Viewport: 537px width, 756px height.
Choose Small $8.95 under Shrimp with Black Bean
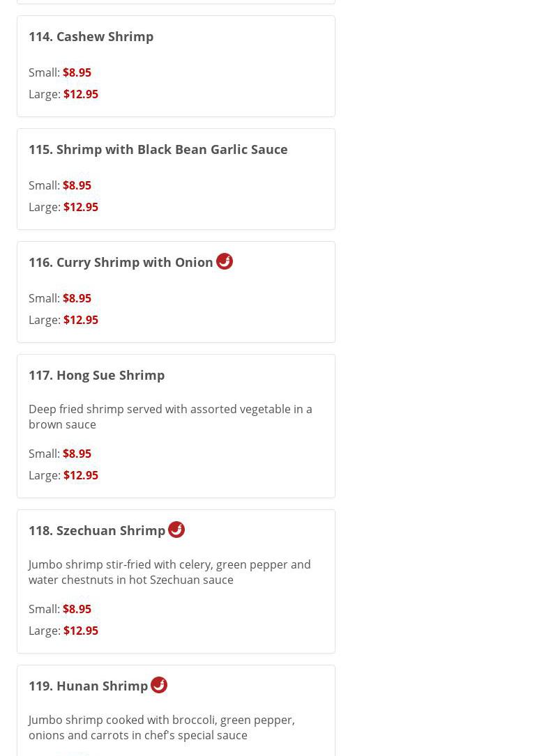click(x=77, y=185)
